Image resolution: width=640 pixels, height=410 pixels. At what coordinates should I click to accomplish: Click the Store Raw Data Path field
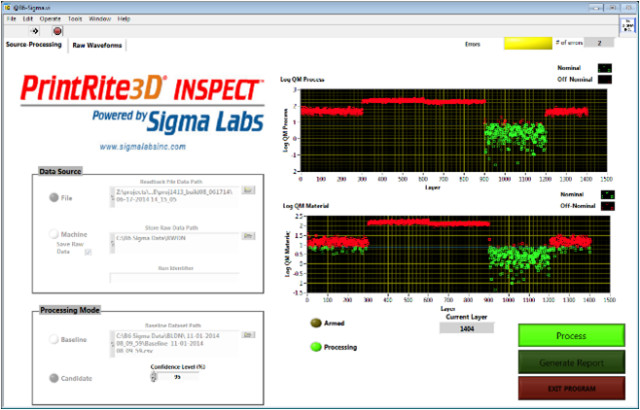177,242
